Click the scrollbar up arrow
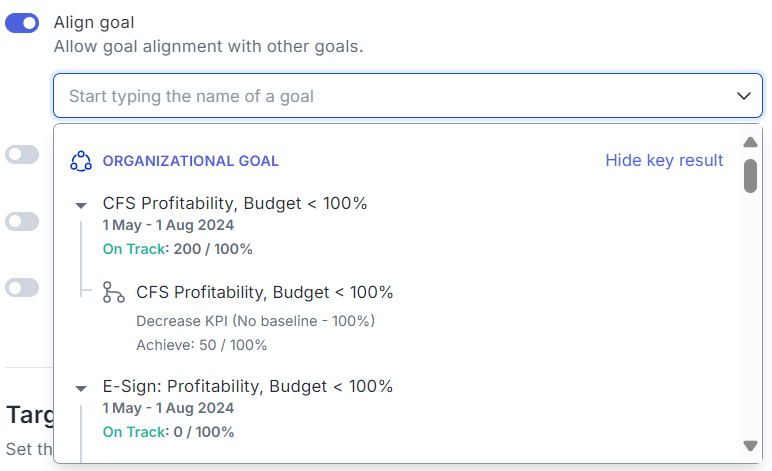The height and width of the screenshot is (471, 772). coord(750,142)
